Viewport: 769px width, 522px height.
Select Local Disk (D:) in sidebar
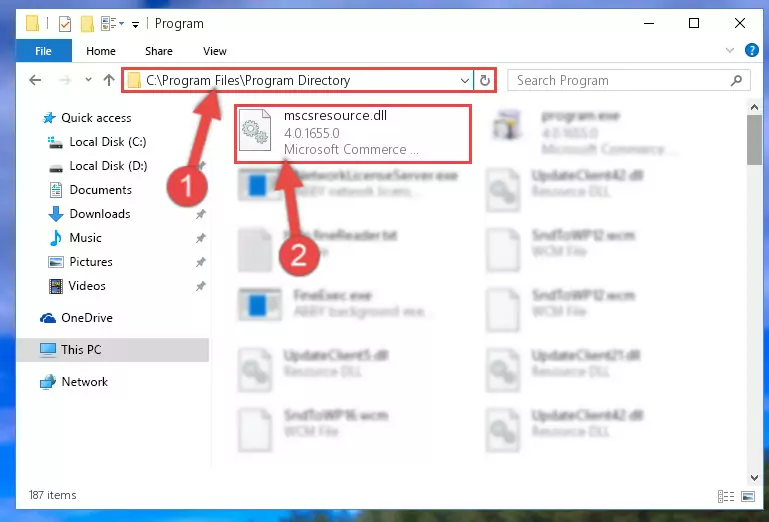click(x=108, y=166)
